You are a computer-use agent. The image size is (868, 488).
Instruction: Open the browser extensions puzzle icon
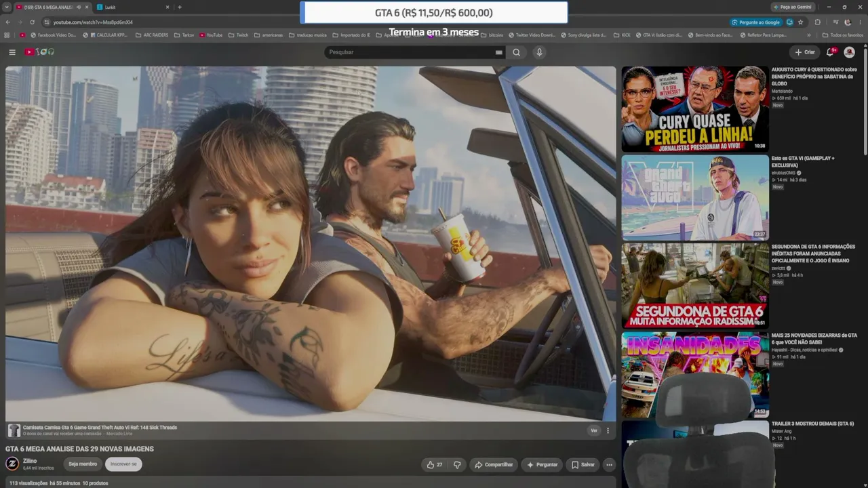pyautogui.click(x=817, y=22)
